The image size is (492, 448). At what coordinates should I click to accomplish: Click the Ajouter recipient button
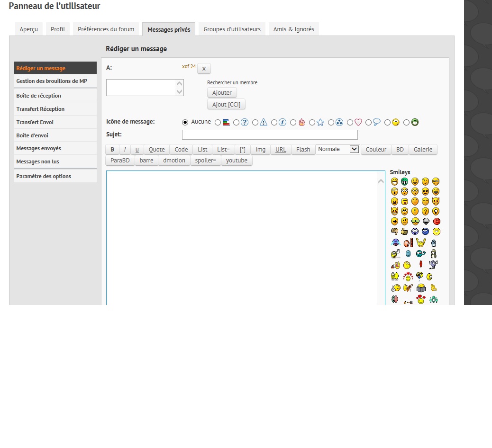(222, 93)
